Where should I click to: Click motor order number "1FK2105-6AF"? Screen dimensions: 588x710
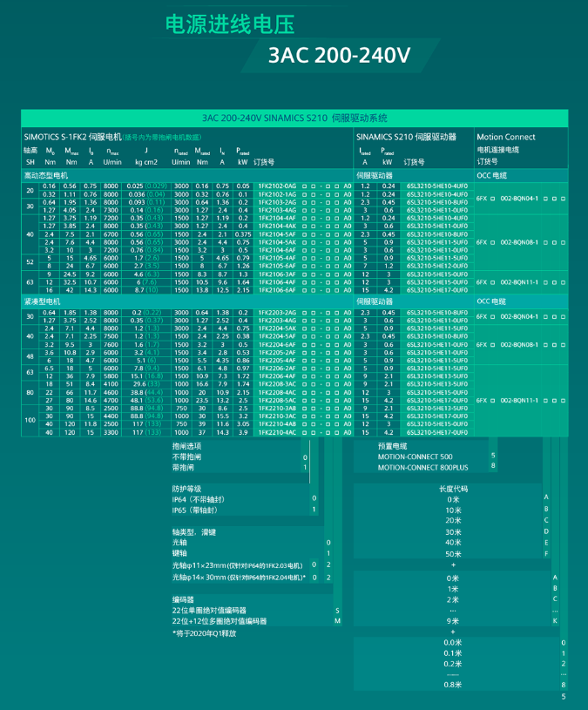point(277,266)
